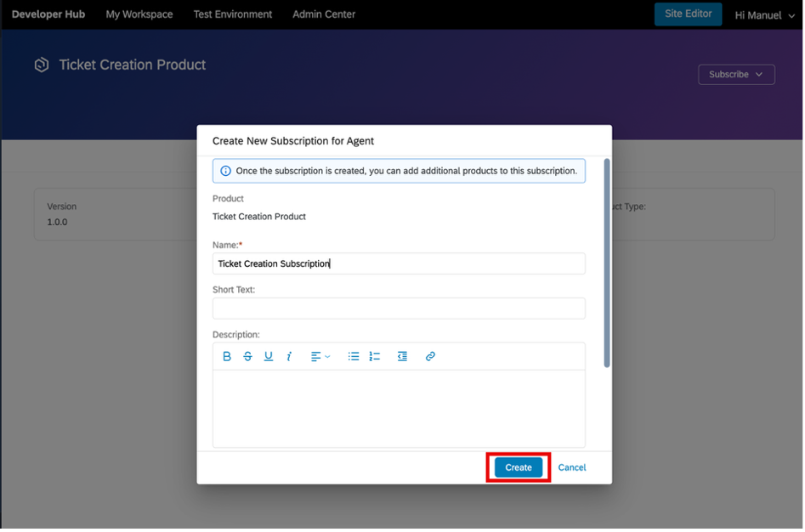Insert bulleted list in Description

pos(354,356)
